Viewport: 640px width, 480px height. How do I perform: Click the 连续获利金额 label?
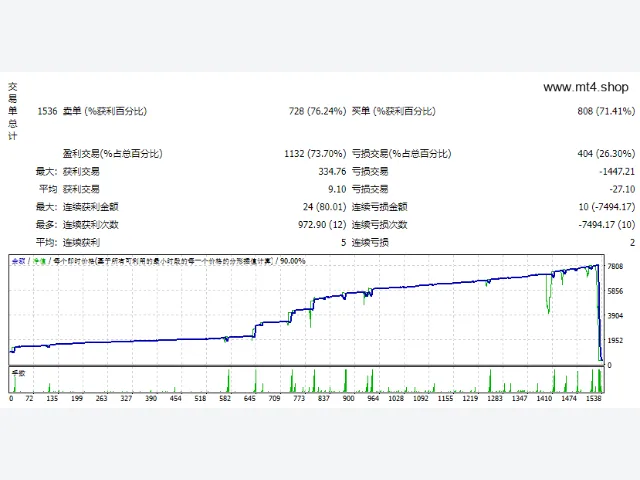point(90,207)
